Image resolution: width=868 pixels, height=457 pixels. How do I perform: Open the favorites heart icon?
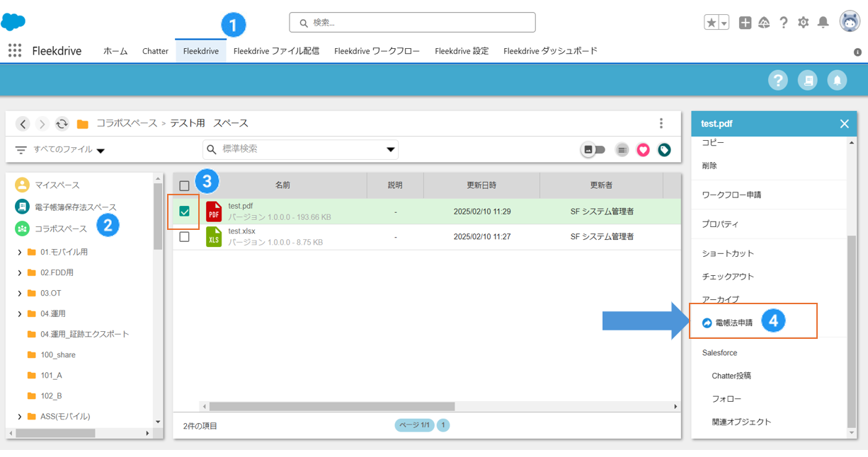[643, 150]
